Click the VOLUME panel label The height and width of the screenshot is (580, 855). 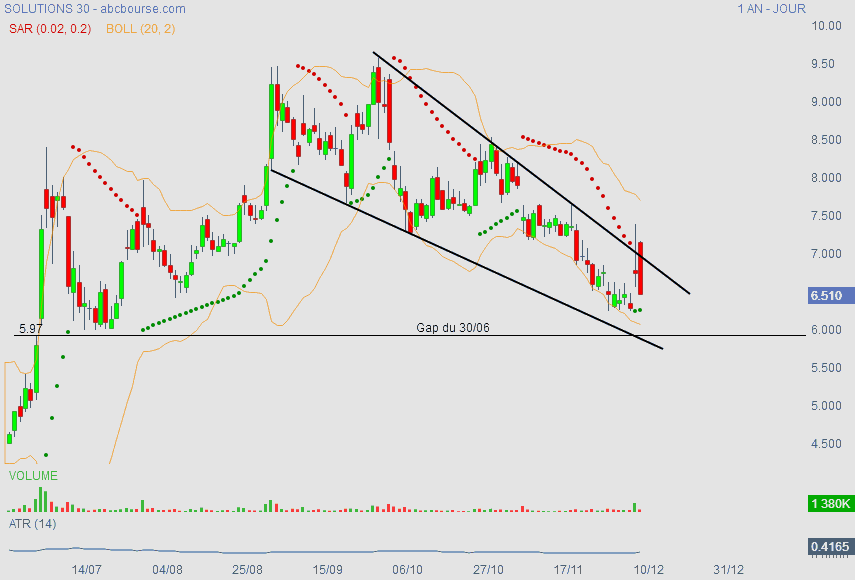pos(33,476)
